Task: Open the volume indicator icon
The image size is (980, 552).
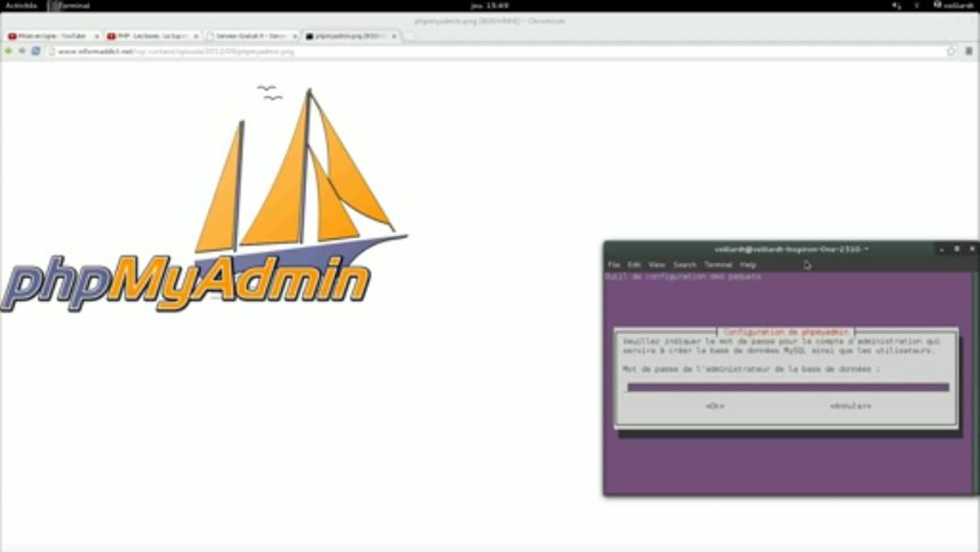Action: point(897,5)
